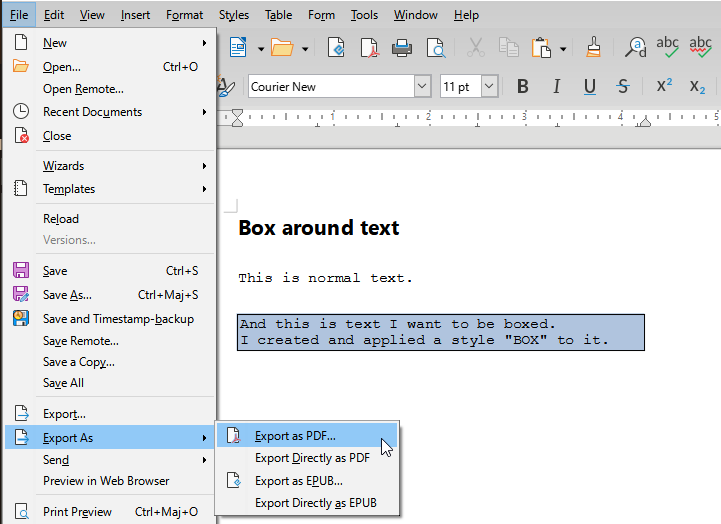Screen dimensions: 721x524
Task: Click Export Directly as PDF item
Action: pos(307,458)
